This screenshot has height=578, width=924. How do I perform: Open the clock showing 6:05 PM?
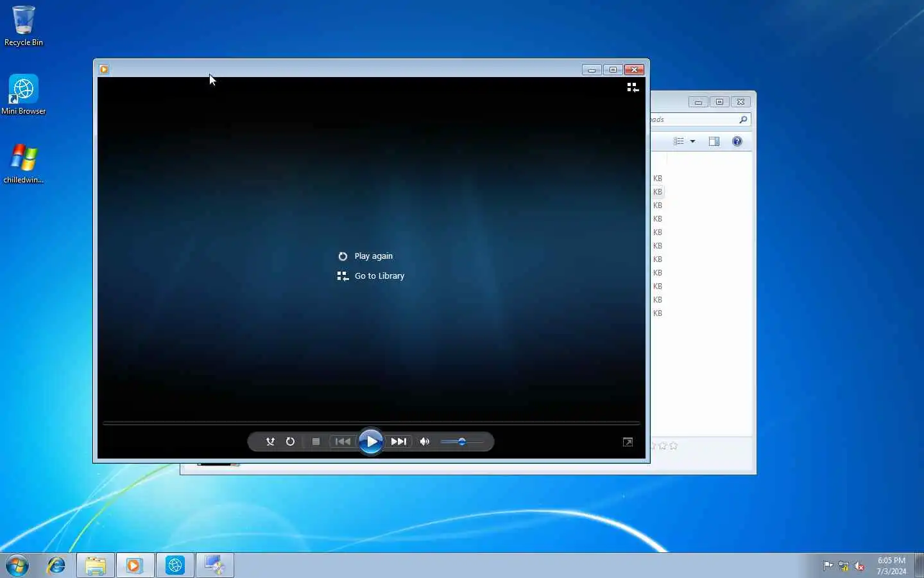click(891, 566)
